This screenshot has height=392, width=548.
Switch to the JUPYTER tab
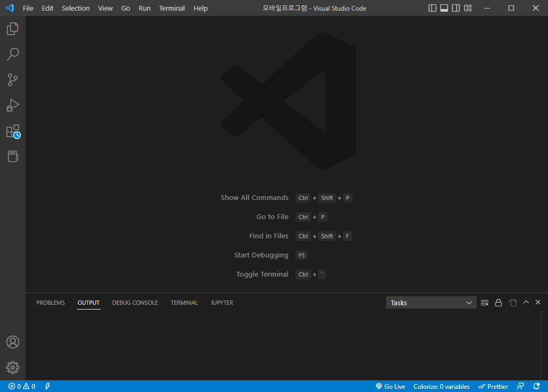(x=222, y=303)
